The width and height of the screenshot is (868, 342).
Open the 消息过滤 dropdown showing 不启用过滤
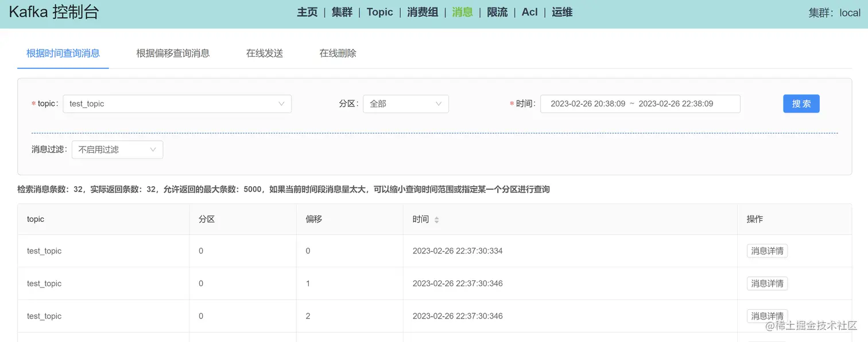tap(117, 149)
